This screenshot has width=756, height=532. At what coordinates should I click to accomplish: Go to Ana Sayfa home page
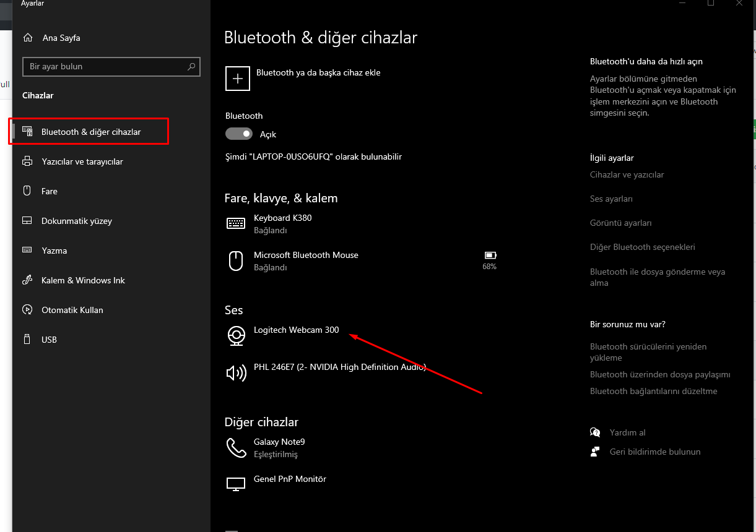click(x=61, y=38)
